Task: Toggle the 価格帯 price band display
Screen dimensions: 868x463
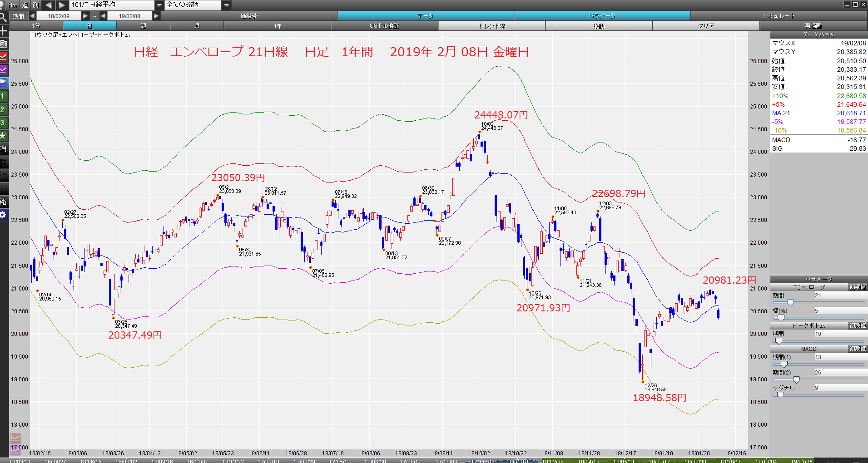Action: [x=249, y=16]
